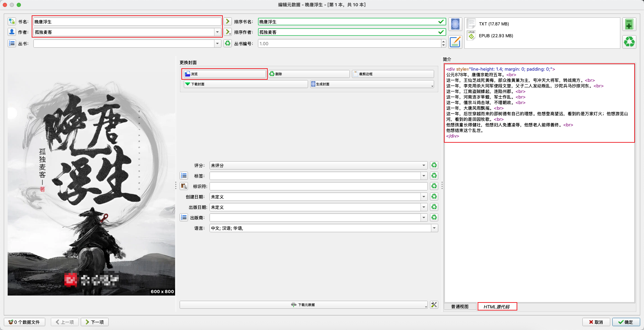Viewport: 644px width, 330px height.
Task: Confirm changes with the 确定 button
Action: pyautogui.click(x=626, y=322)
